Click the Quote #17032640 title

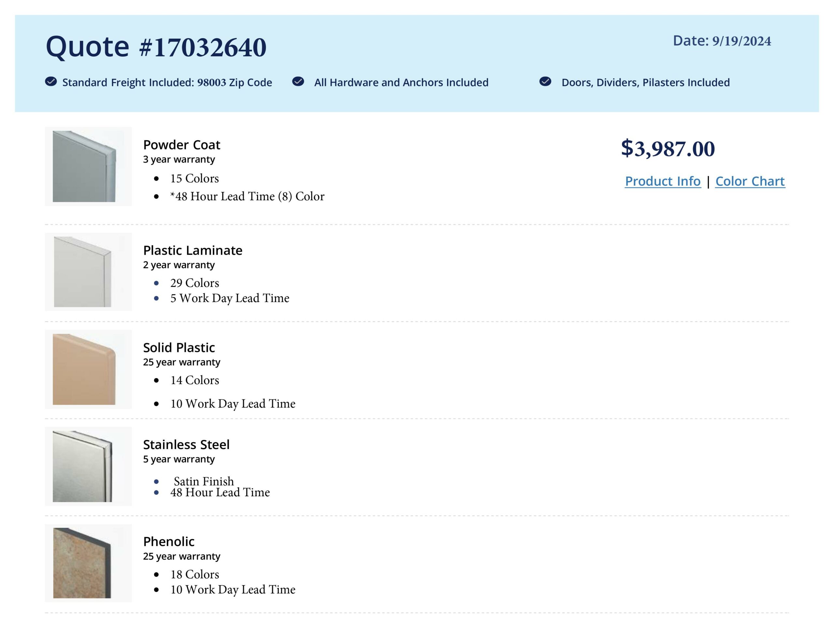click(x=156, y=47)
